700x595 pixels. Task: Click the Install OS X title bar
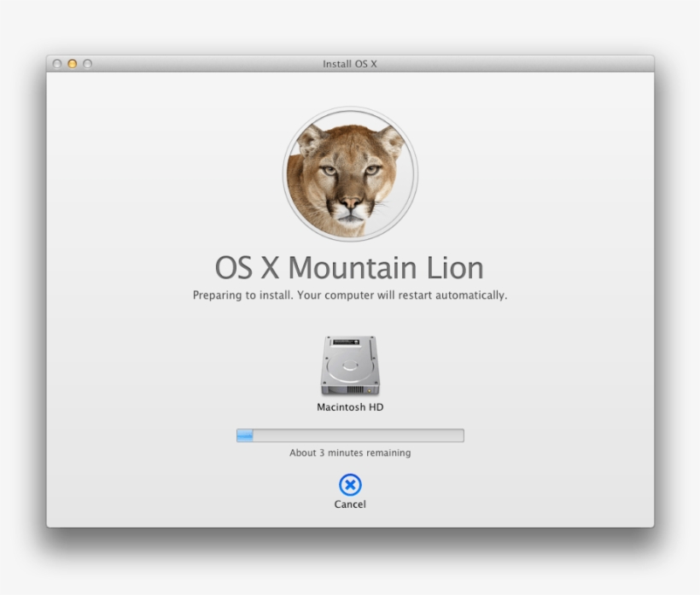[x=350, y=63]
